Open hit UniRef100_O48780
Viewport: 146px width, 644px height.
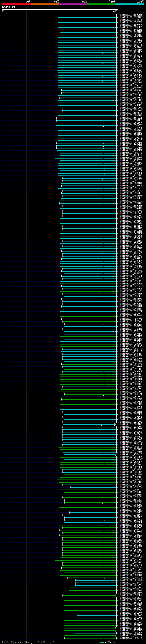[131, 48]
